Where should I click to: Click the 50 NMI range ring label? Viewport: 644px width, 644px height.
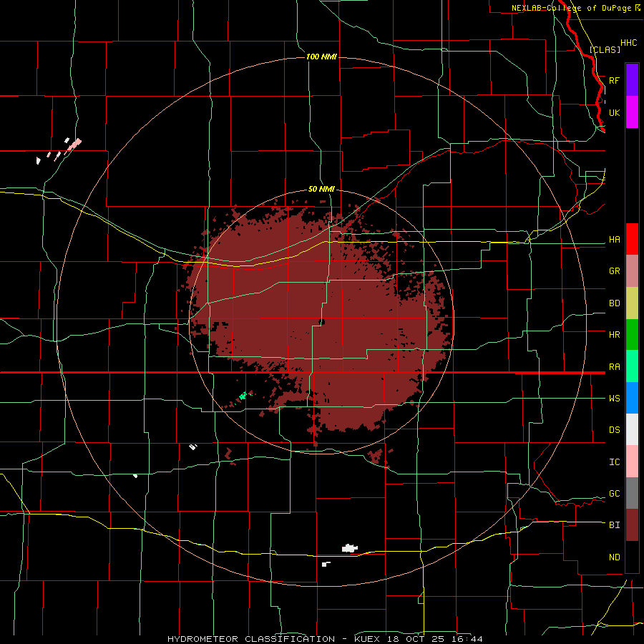pyautogui.click(x=321, y=189)
